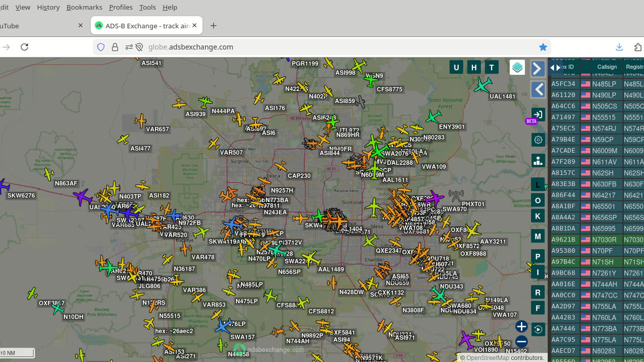Toggle the K map option
The width and height of the screenshot is (644, 362).
coord(537,216)
